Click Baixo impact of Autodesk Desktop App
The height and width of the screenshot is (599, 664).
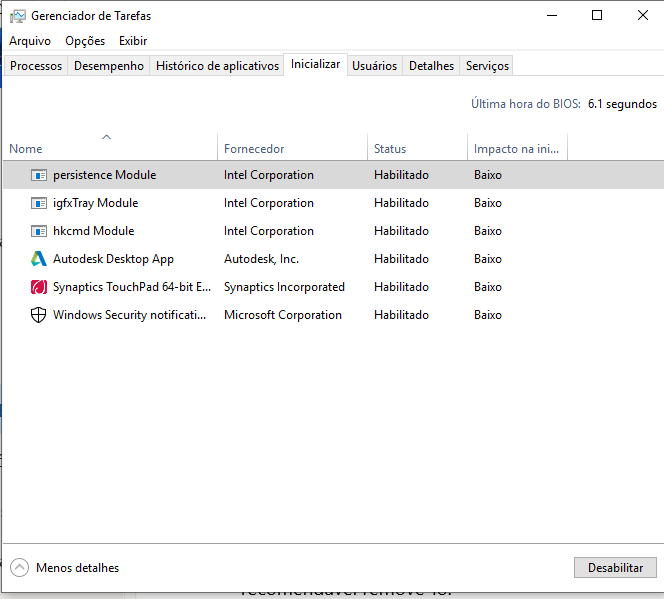(488, 259)
